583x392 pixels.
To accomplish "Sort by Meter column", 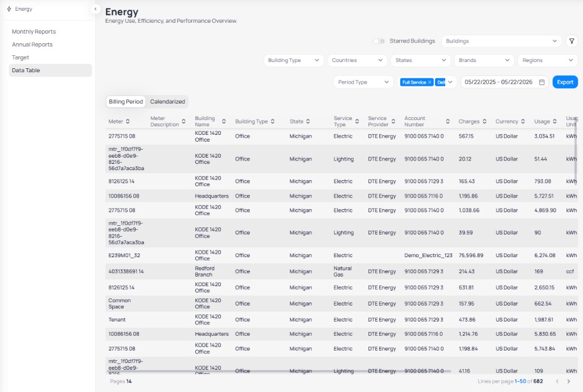I will 128,121.
